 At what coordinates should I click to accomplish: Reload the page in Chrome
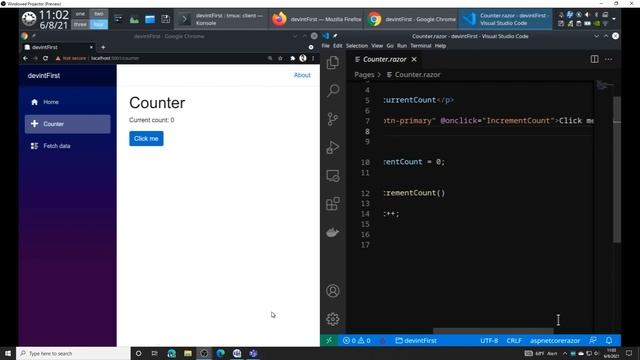[x=45, y=58]
